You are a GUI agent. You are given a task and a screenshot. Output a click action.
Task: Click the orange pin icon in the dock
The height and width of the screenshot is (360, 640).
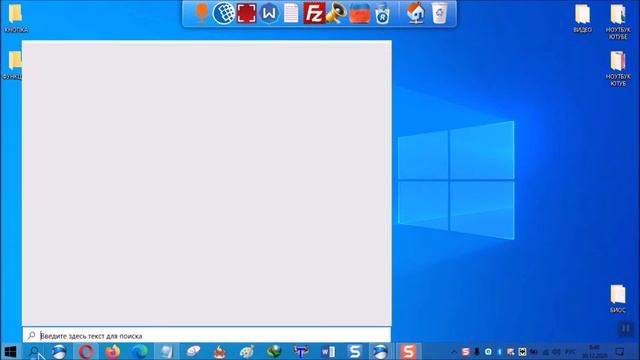pos(201,13)
